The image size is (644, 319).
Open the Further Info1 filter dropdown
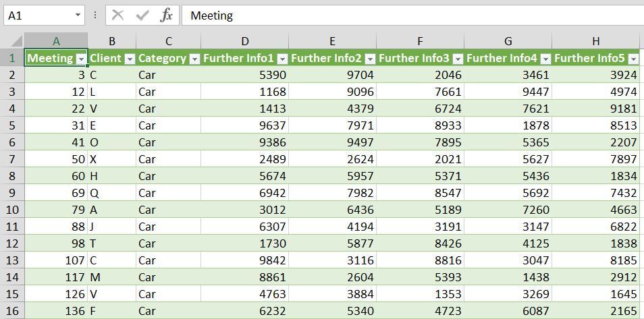[282, 59]
